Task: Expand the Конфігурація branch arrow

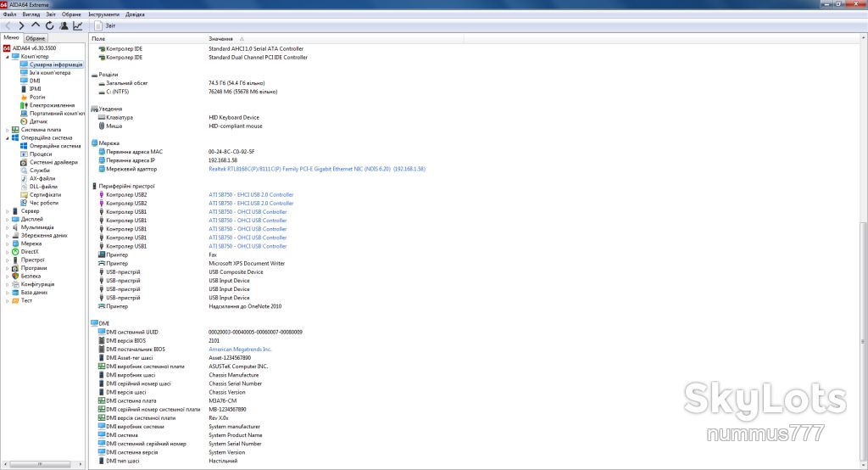Action: tap(7, 284)
